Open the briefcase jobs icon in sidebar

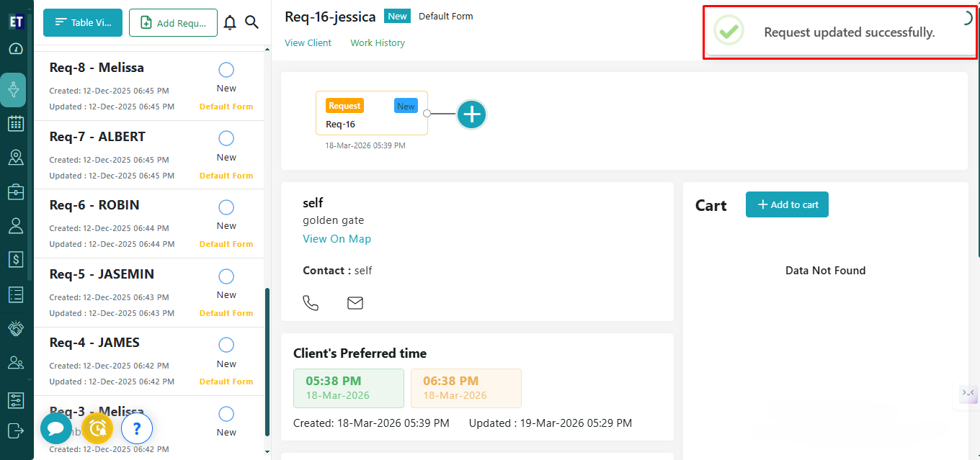(16, 191)
